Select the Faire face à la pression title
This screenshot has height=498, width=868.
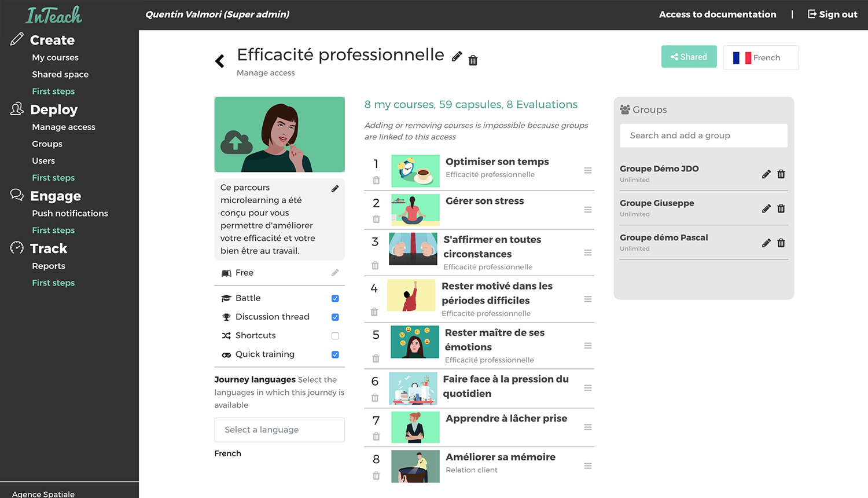pos(506,386)
